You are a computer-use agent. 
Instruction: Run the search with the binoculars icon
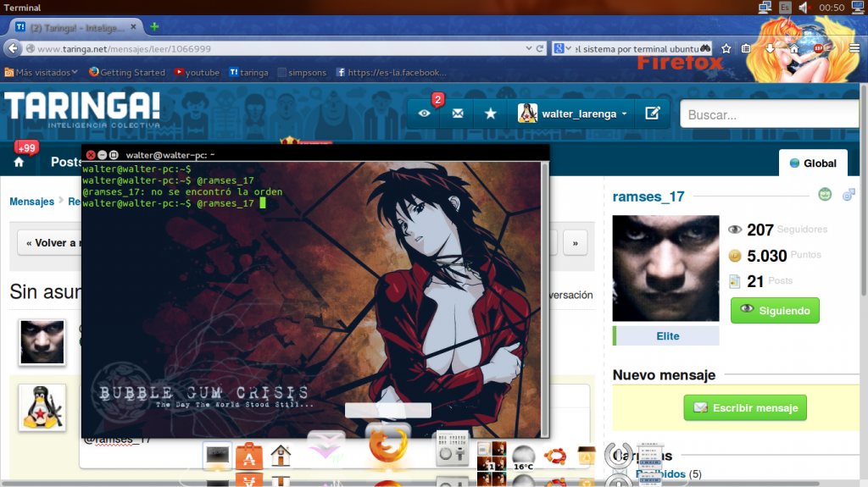[705, 49]
